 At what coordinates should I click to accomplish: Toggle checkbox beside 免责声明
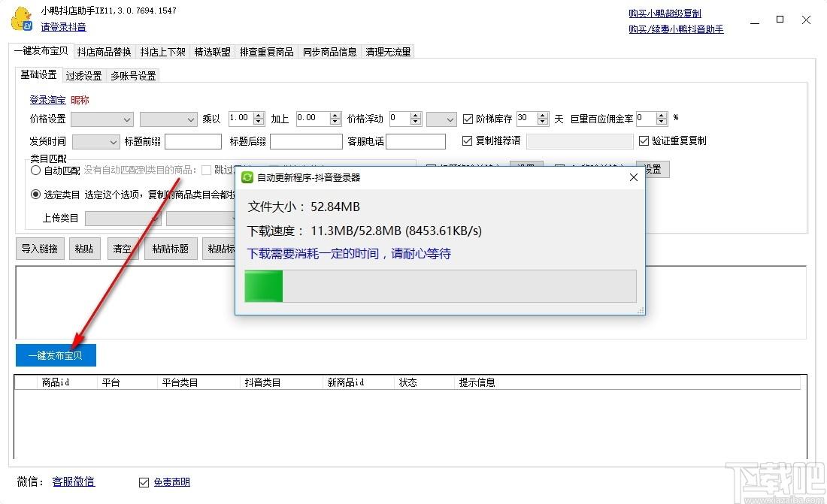144,482
